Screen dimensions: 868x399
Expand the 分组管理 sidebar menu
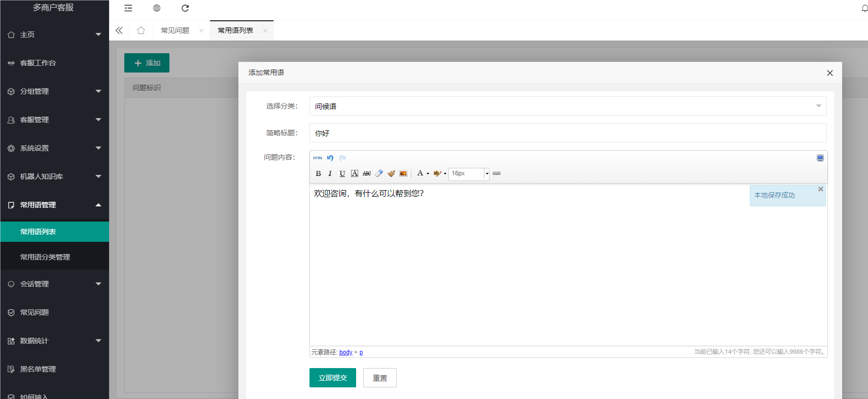pyautogui.click(x=54, y=91)
